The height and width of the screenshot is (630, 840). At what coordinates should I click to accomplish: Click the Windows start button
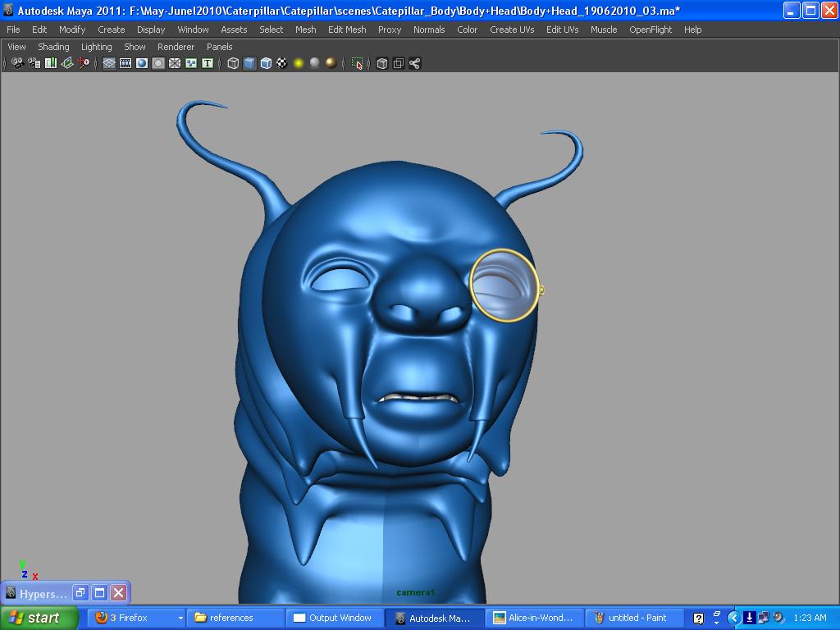click(x=39, y=618)
